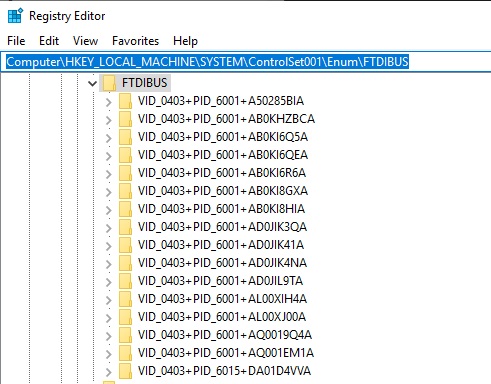This screenshot has height=384, width=491.
Task: Expand the VID_0403+PID_6001+AB0KI8GXA key
Action: 109,192
